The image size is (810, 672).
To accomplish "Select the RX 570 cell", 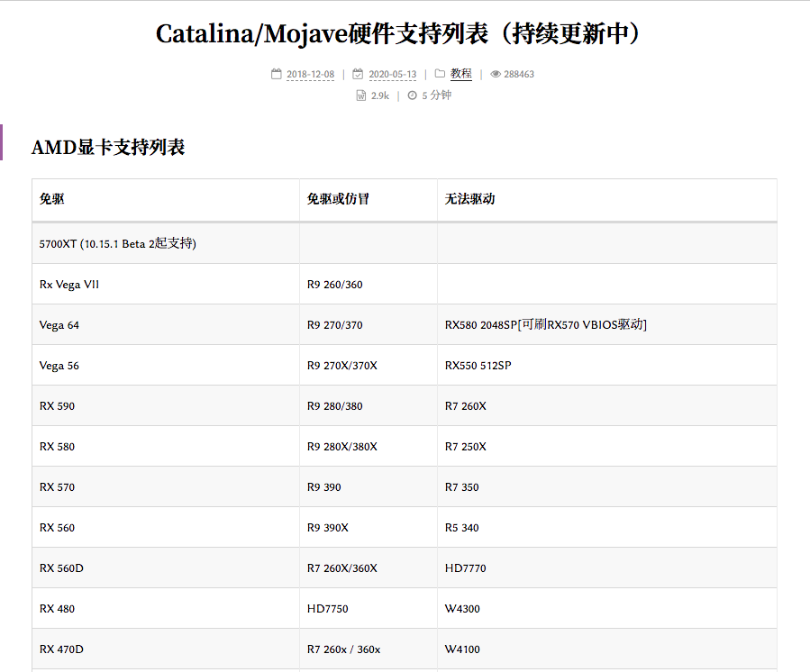I will tap(166, 487).
